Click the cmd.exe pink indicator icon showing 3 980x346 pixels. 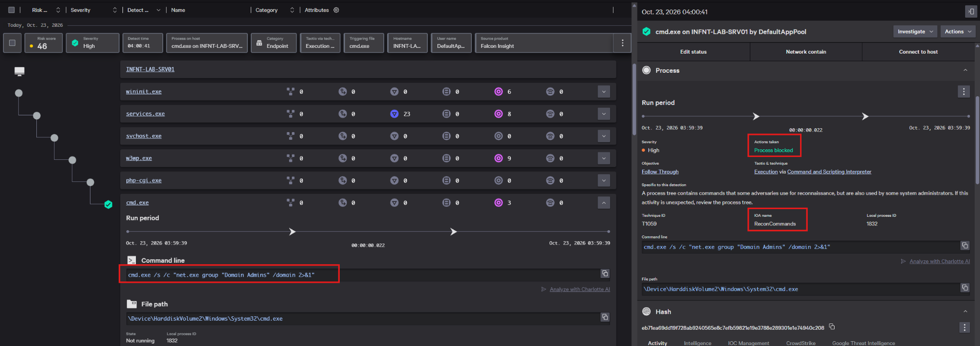[499, 202]
